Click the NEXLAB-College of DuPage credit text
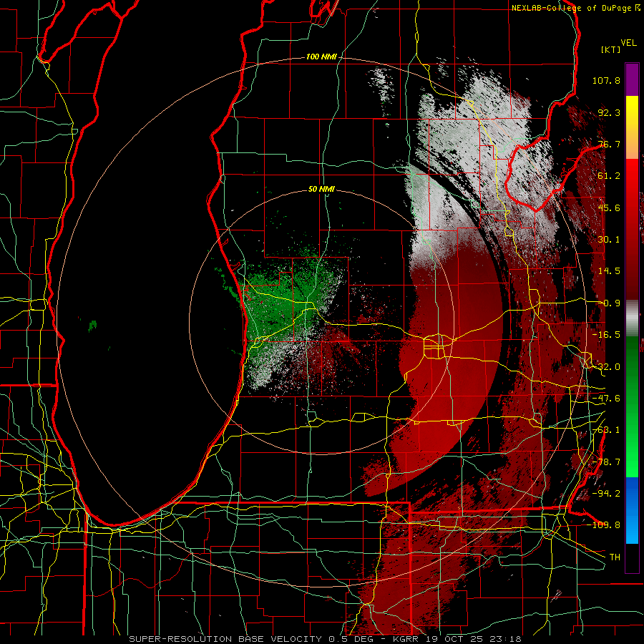 point(576,8)
